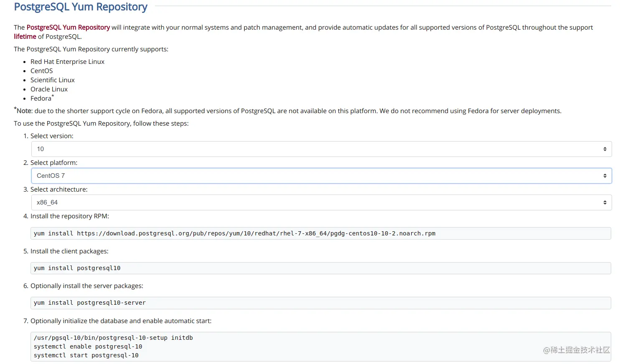The width and height of the screenshot is (620, 364).
Task: Follow the lifetime link
Action: tap(25, 37)
